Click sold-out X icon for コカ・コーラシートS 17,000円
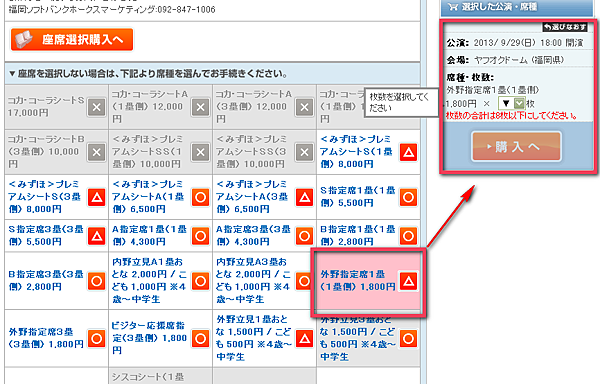This screenshot has width=600, height=384. [96, 107]
